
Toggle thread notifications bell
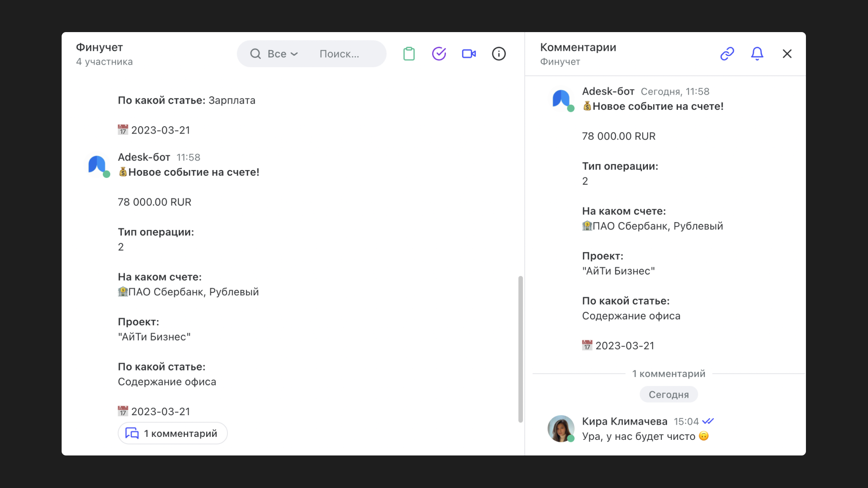coord(757,54)
